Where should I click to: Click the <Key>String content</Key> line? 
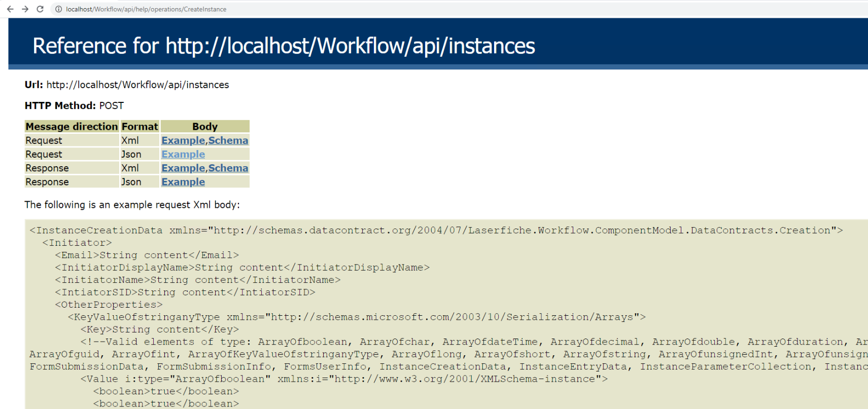159,329
